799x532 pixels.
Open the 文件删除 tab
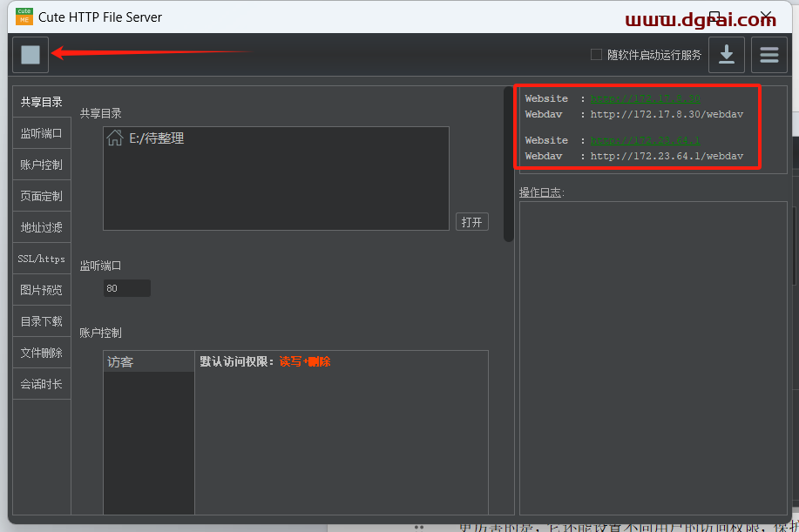click(x=41, y=353)
